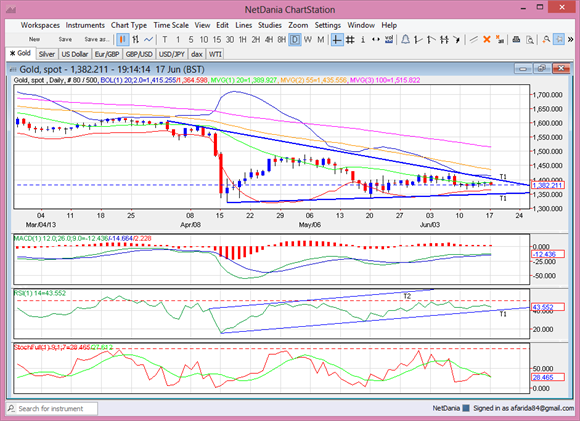Image resolution: width=580 pixels, height=421 pixels.
Task: Click the second trendline tool icon
Action: tap(431, 40)
